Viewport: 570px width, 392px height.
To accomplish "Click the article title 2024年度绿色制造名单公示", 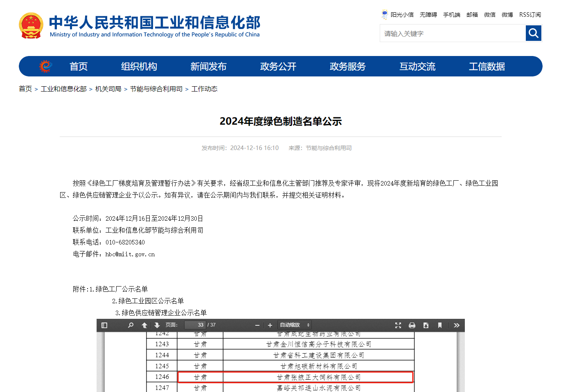I will click(x=281, y=121).
